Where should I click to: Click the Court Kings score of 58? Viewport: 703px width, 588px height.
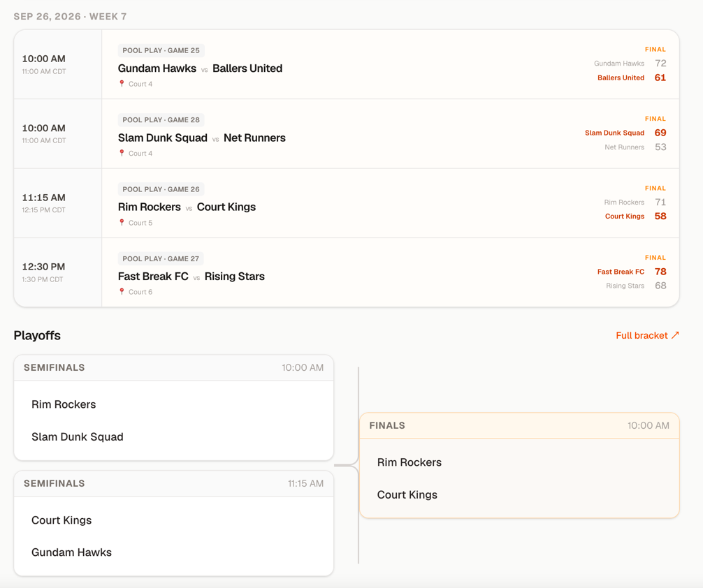pyautogui.click(x=660, y=216)
